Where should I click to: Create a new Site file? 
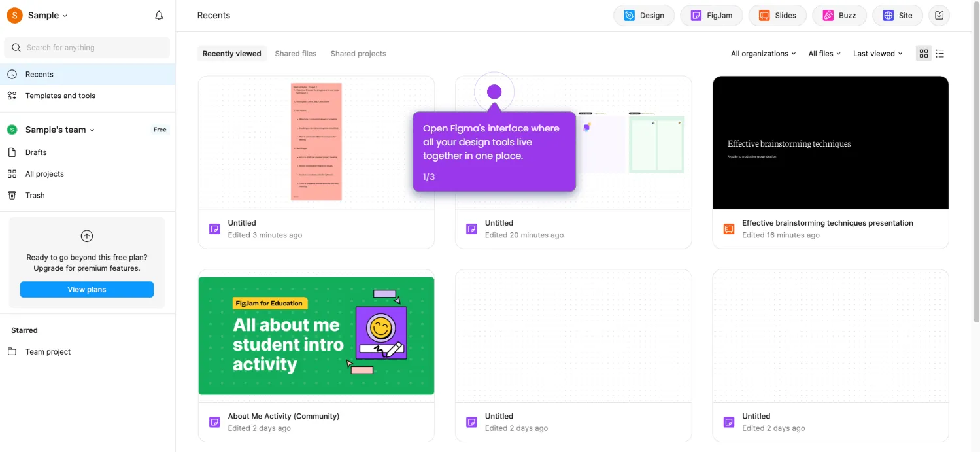[898, 16]
